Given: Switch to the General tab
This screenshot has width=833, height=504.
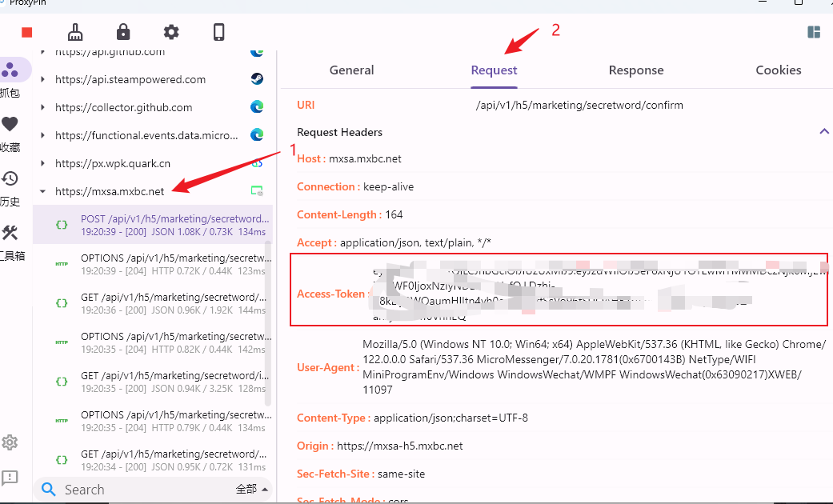Looking at the screenshot, I should click(x=351, y=70).
